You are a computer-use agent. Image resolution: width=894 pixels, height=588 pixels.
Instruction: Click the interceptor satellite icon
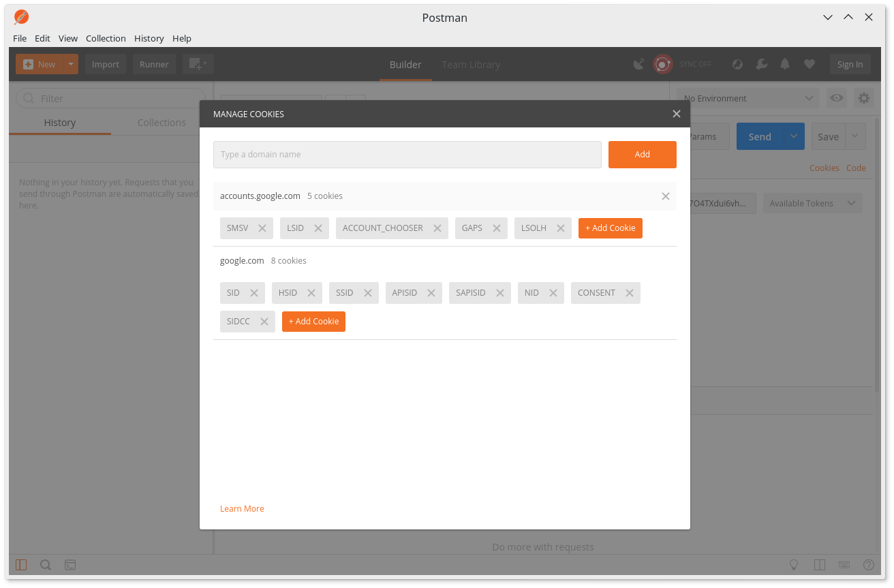click(638, 64)
